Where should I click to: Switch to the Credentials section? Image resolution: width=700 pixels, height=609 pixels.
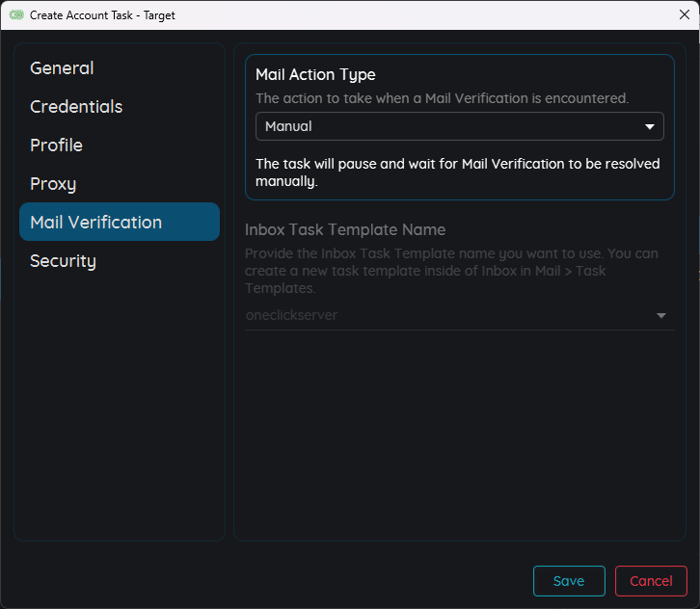click(76, 107)
